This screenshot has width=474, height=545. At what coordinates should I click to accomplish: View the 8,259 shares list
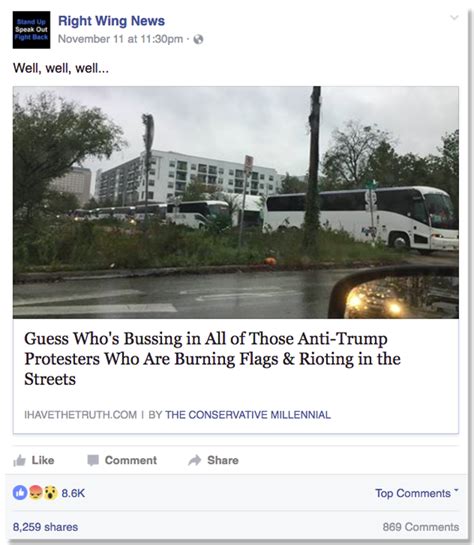click(45, 527)
